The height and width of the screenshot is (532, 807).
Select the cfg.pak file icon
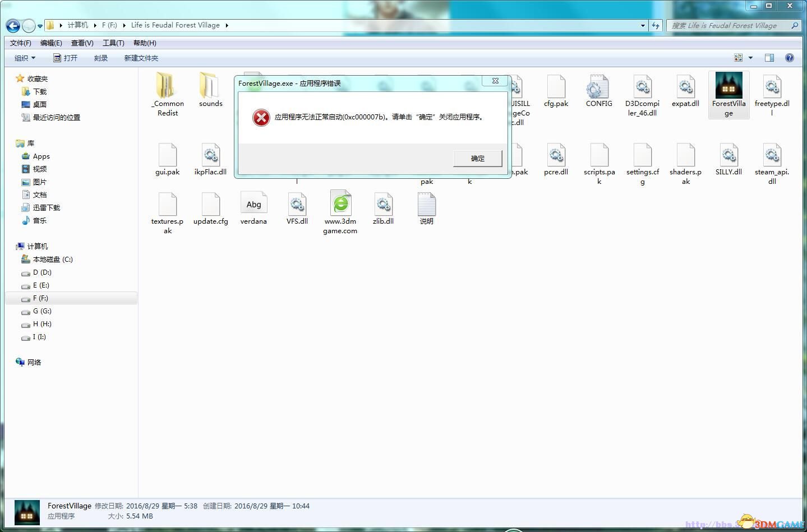click(556, 87)
